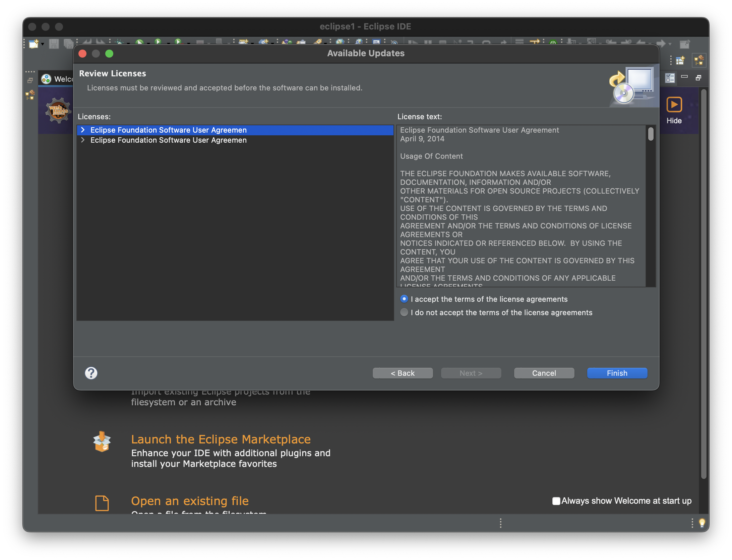Click the Eclipse Marketplace box icon
Image resolution: width=732 pixels, height=560 pixels.
[102, 441]
